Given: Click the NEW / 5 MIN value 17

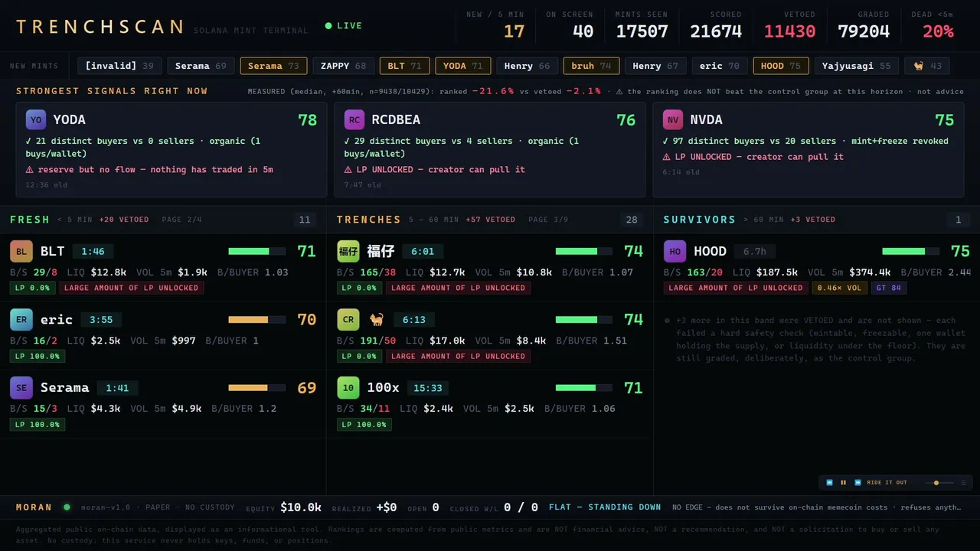Looking at the screenshot, I should click(x=514, y=31).
